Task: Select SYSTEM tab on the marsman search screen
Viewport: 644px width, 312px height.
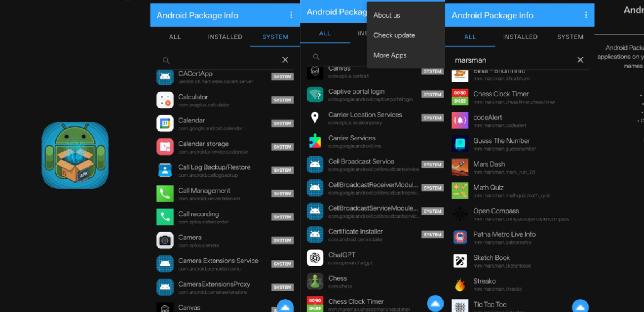Action: coord(570,37)
